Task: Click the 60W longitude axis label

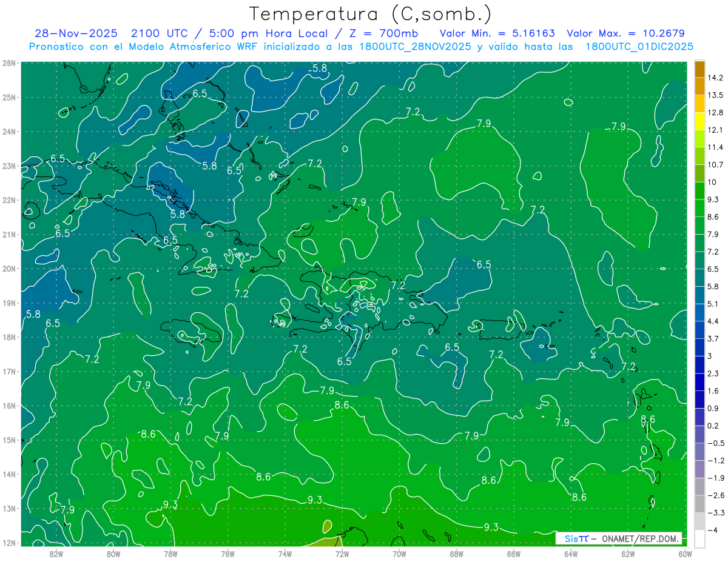Action: tap(686, 554)
